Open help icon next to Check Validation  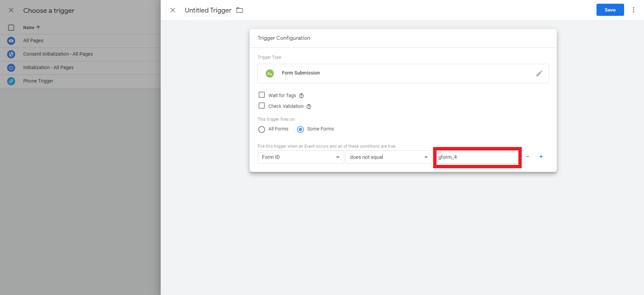click(309, 107)
